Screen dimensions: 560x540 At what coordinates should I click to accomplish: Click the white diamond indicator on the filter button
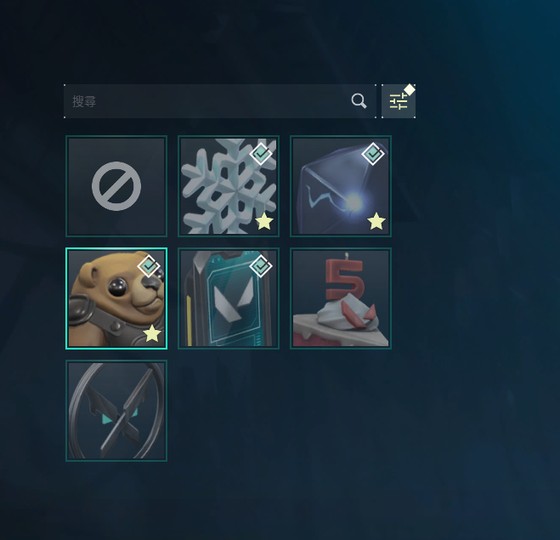point(409,90)
